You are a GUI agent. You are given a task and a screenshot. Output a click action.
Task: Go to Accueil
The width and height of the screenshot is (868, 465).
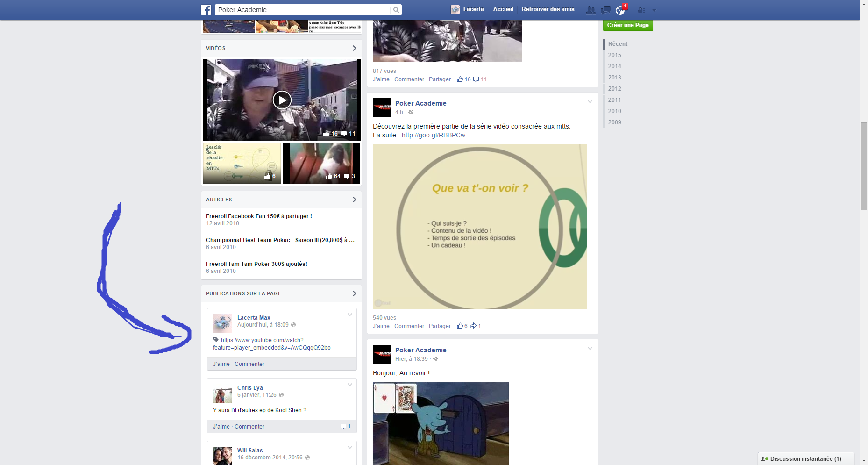503,9
